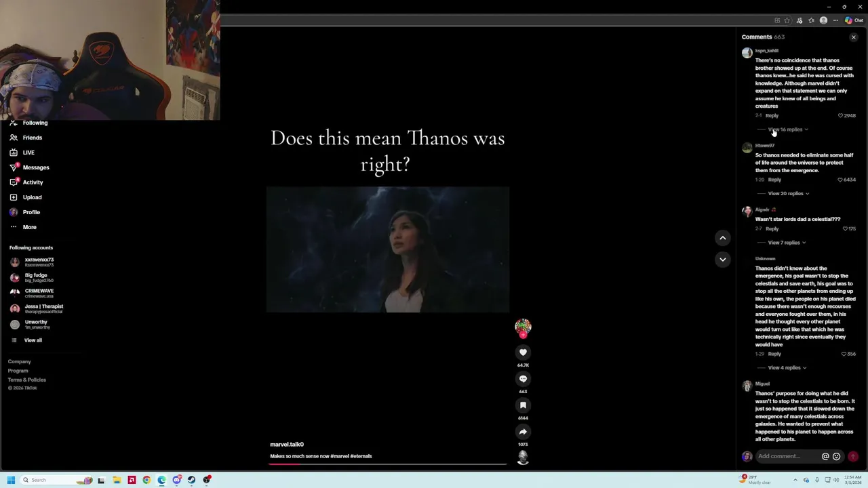
Task: Expand Terms & Policies footer section
Action: tap(27, 380)
